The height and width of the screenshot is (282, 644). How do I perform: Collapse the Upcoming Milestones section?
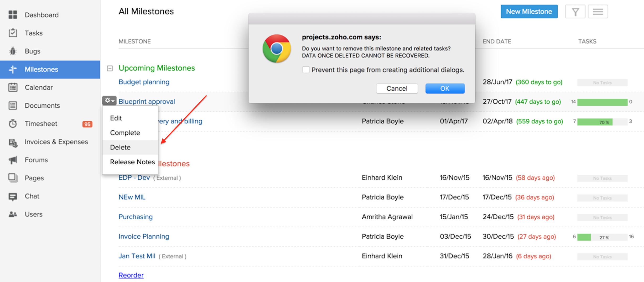[110, 68]
